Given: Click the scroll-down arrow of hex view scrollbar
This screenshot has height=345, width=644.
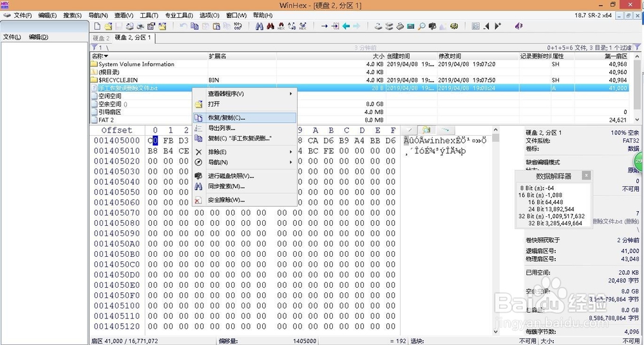Looking at the screenshot, I should [495, 331].
